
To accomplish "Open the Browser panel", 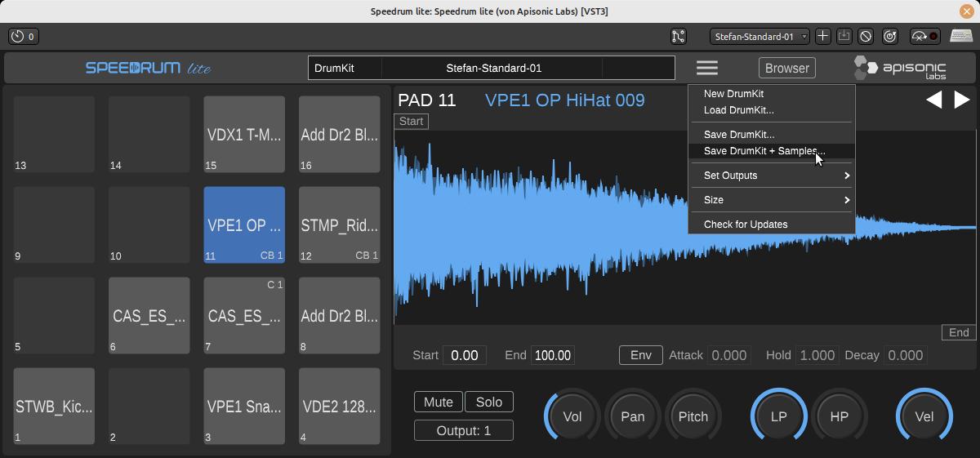I will [x=787, y=68].
